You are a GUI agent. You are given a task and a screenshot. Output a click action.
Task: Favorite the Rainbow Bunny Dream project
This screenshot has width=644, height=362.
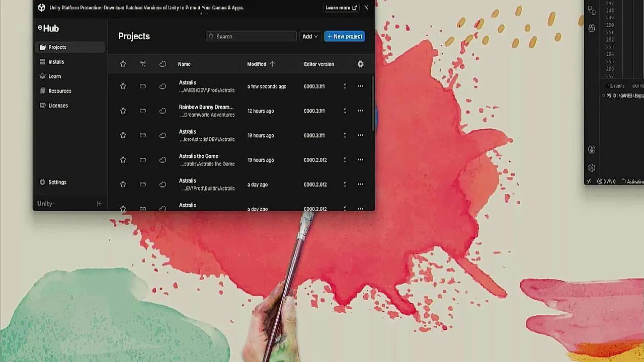(x=123, y=111)
